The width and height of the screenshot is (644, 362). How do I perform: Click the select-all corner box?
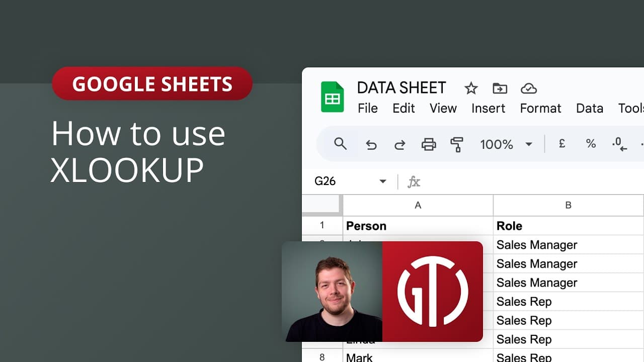click(322, 205)
